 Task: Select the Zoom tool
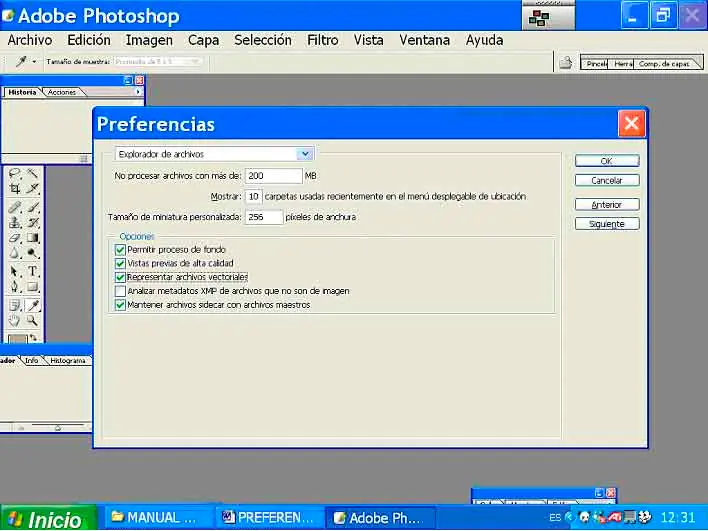(x=32, y=321)
